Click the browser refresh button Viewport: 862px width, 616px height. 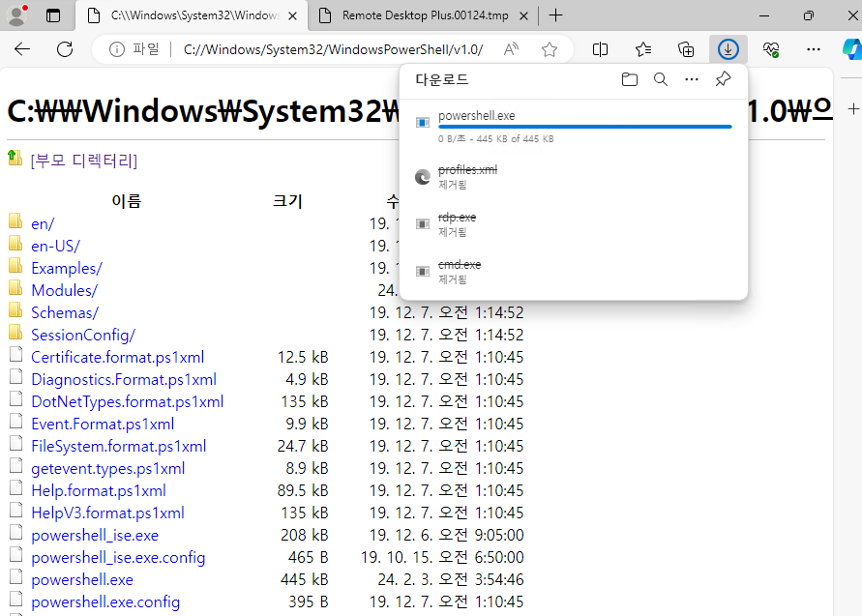(65, 49)
